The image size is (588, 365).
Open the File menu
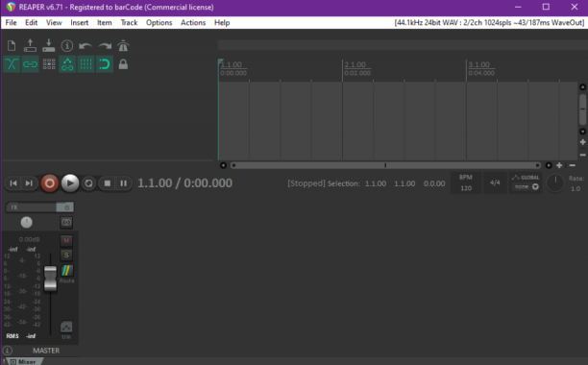pos(11,22)
